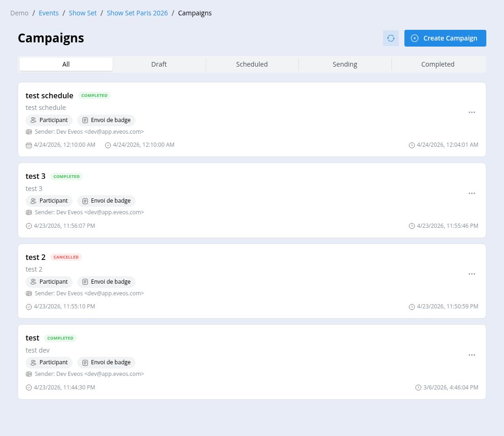The height and width of the screenshot is (436, 504).
Task: Open more options for test dev campaign
Action: point(471,355)
